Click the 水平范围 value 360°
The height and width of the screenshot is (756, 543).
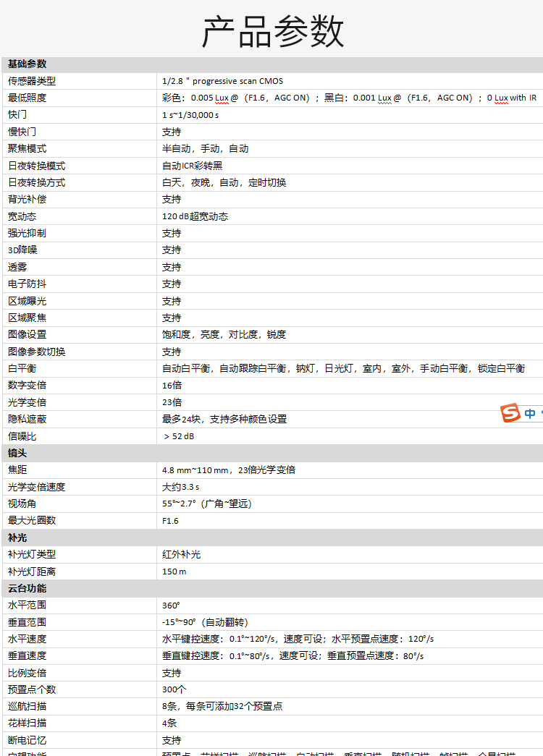coord(171,605)
